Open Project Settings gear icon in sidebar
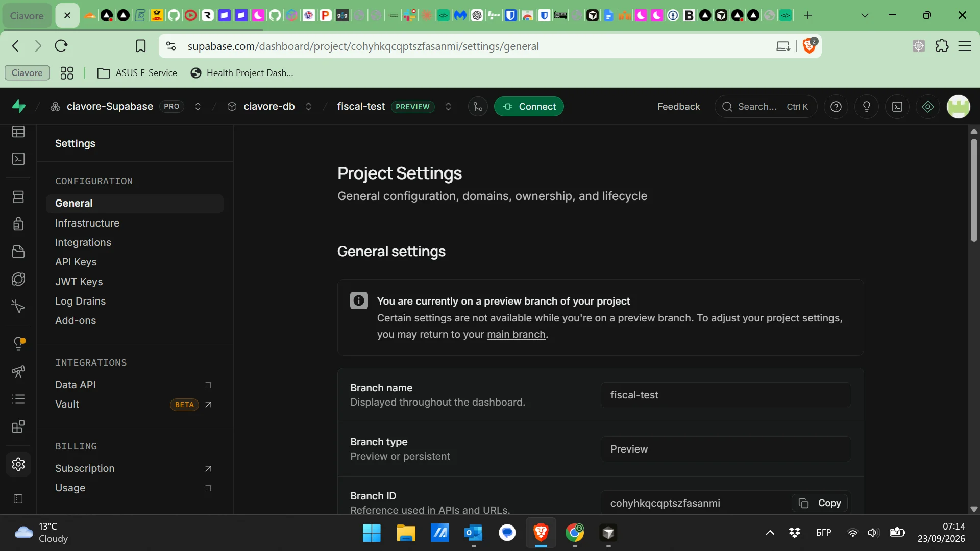Image resolution: width=980 pixels, height=551 pixels. pyautogui.click(x=18, y=464)
